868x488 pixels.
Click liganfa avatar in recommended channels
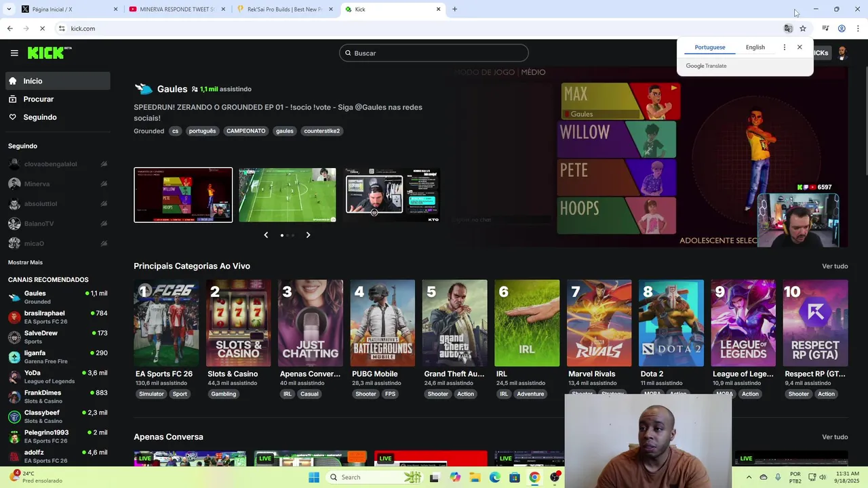14,358
